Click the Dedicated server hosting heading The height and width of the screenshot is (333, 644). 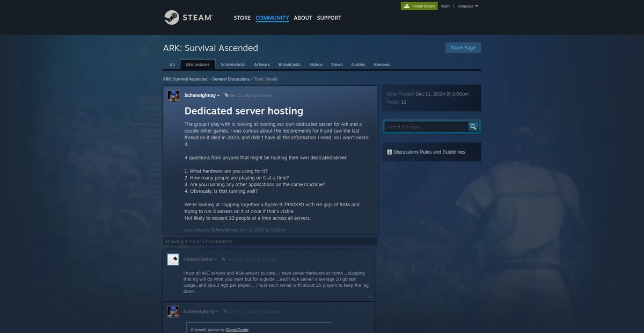click(244, 111)
